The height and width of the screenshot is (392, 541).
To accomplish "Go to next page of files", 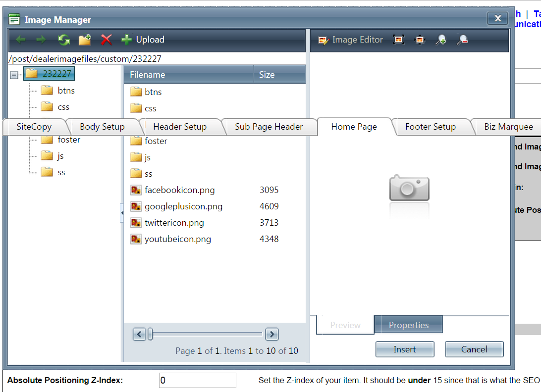I will pyautogui.click(x=272, y=334).
